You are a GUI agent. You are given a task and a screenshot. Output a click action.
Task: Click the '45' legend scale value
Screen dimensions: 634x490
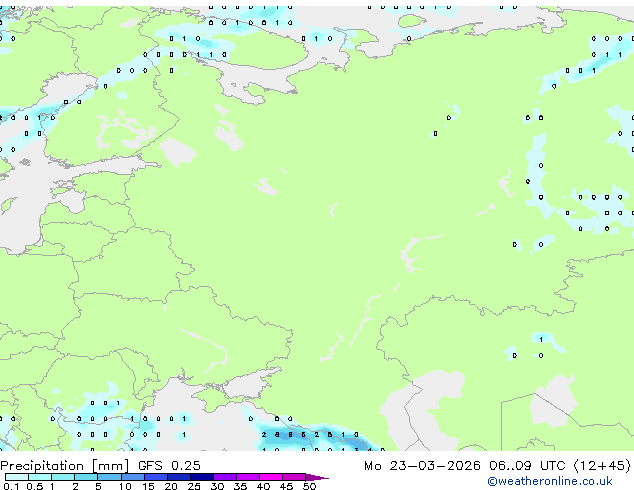point(286,486)
